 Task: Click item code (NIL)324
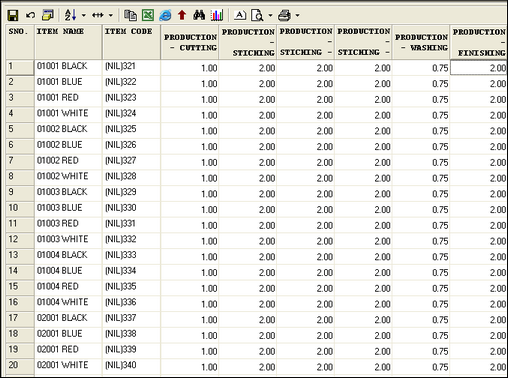(120, 113)
